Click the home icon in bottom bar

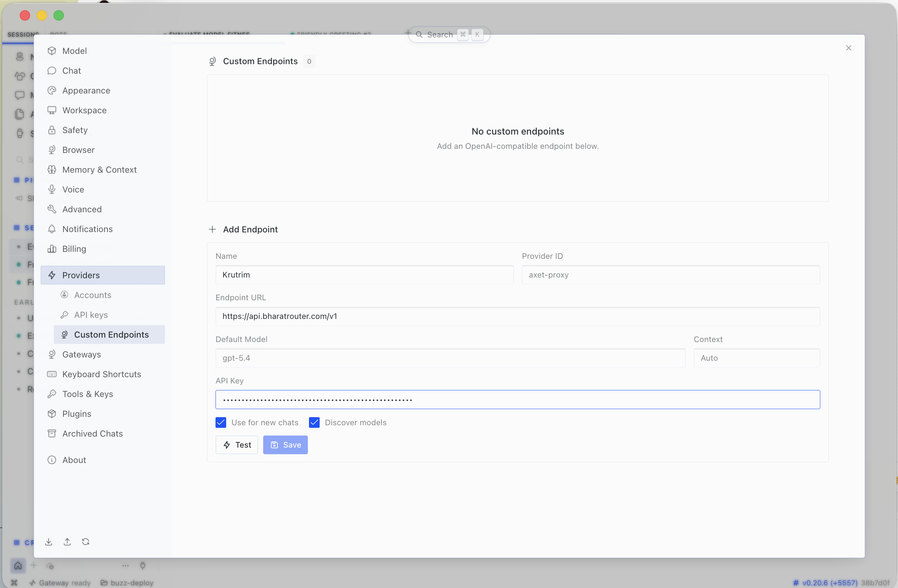(x=18, y=566)
